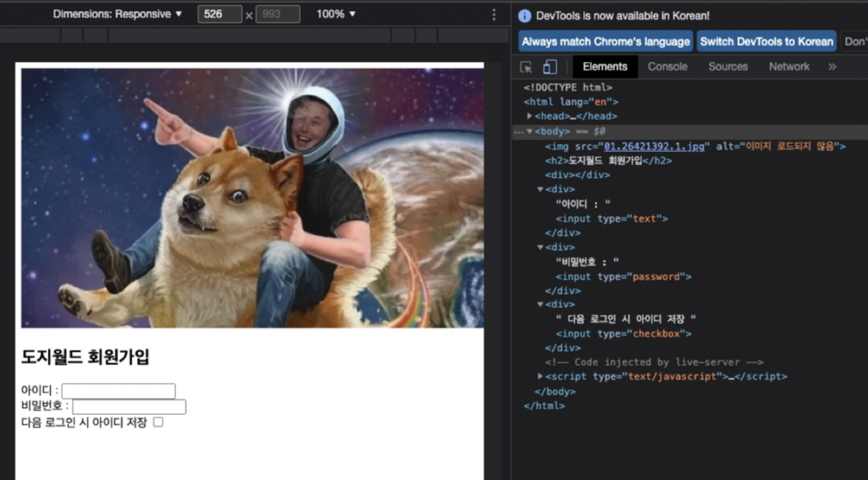Switch to the Sources tab
Image resolution: width=868 pixels, height=480 pixels.
(x=728, y=67)
